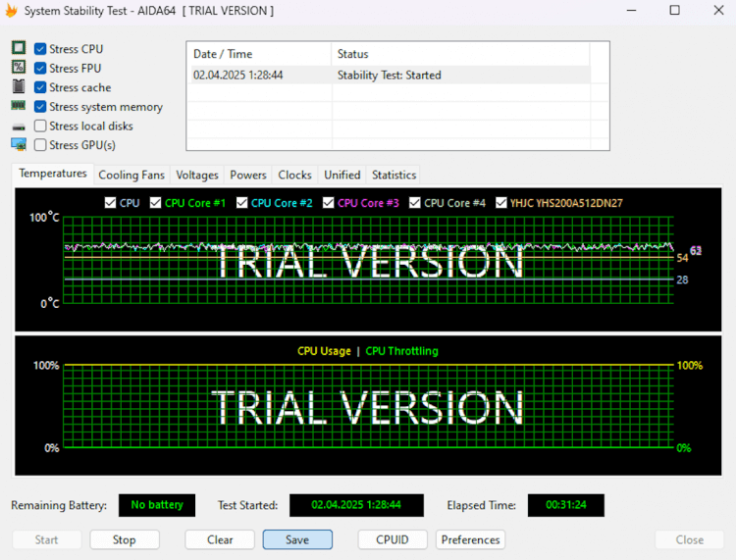Select the Temperatures tab
Image resolution: width=736 pixels, height=560 pixels.
pyautogui.click(x=53, y=174)
